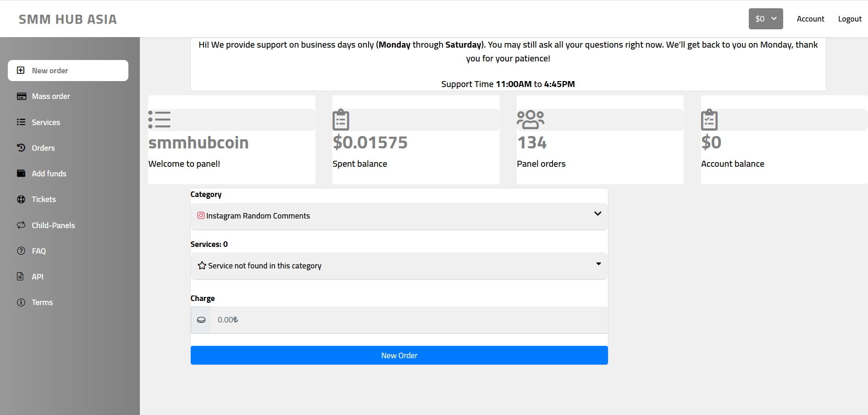Click the clipboard icon above Spent balance
Screen dimensions: 868x415
341,120
